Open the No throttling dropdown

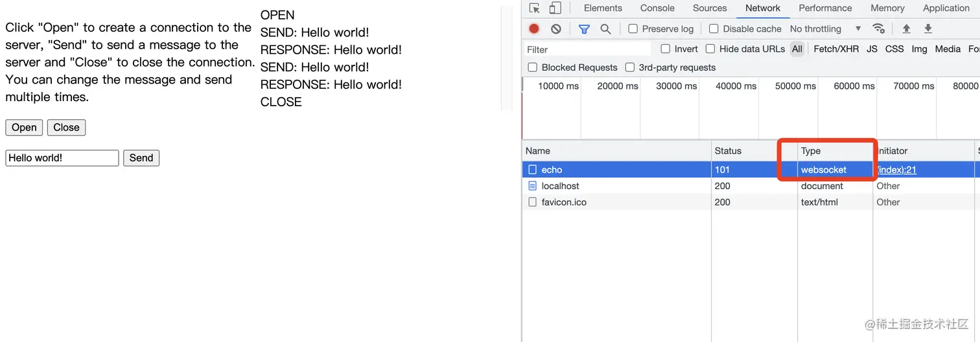[x=825, y=28]
